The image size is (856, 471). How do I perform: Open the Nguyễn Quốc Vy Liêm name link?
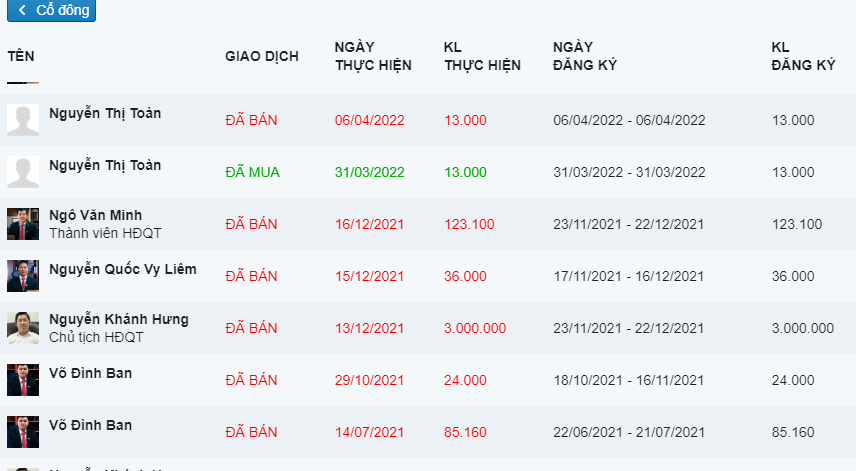pyautogui.click(x=123, y=269)
